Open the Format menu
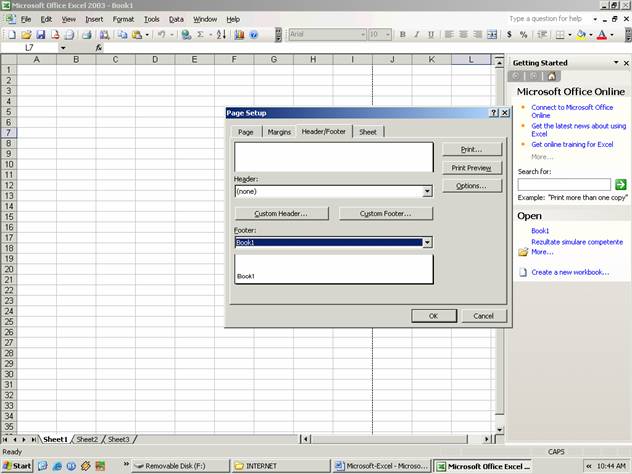The width and height of the screenshot is (632, 474). pos(123,19)
